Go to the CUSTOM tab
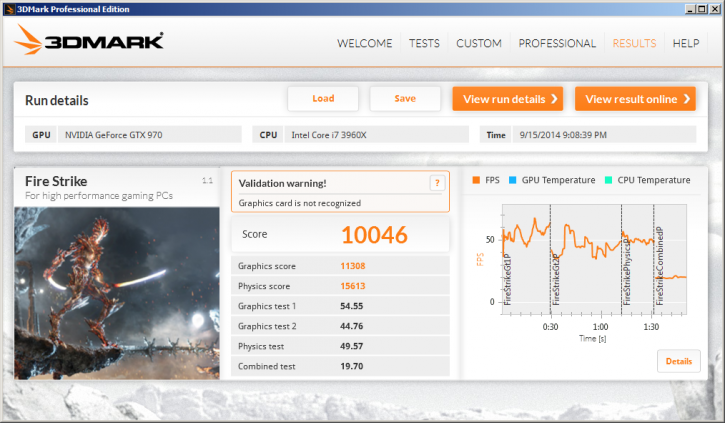Image resolution: width=725 pixels, height=423 pixels. [x=479, y=43]
